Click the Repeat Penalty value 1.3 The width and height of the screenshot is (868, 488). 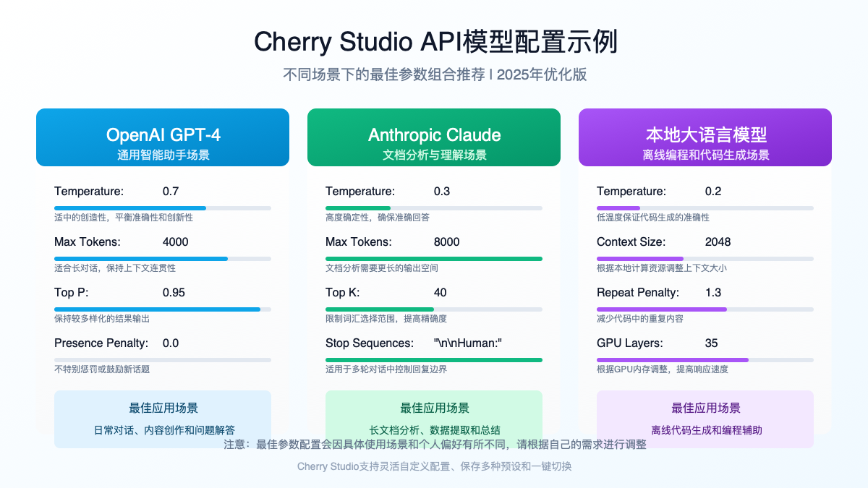point(713,293)
